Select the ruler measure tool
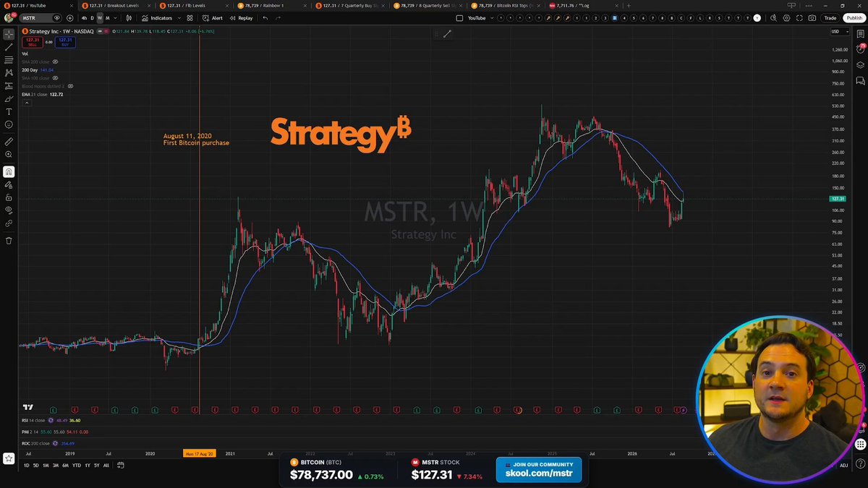Screen dimensions: 868x488 pos(9,142)
